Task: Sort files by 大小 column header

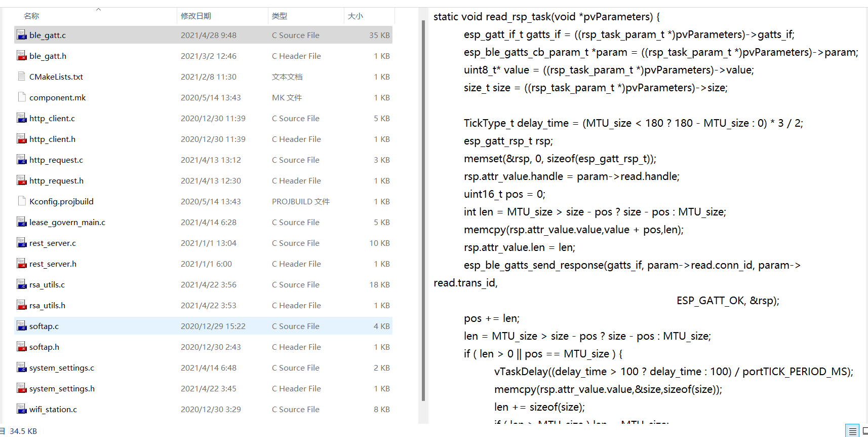Action: tap(356, 16)
